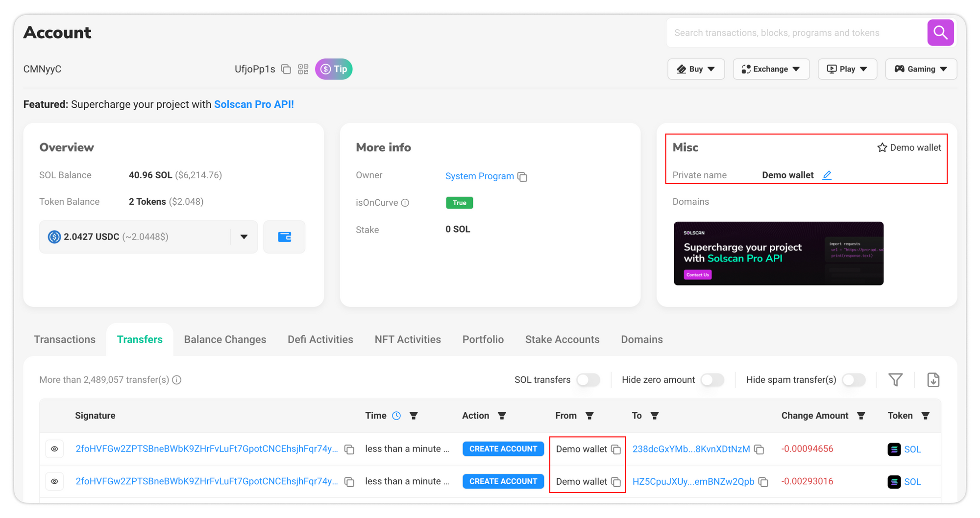The height and width of the screenshot is (518, 980).
Task: Filter the Token column
Action: point(925,416)
